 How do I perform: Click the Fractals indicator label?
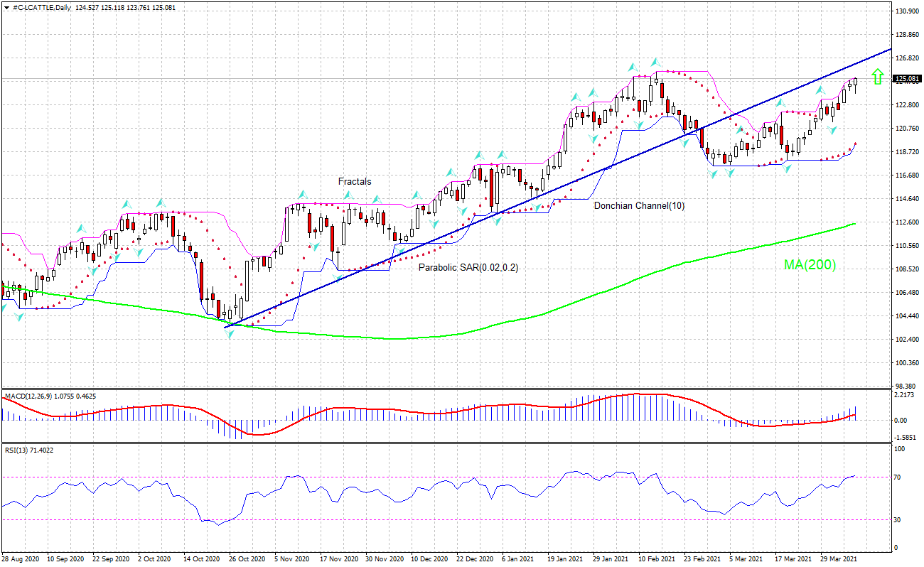(355, 182)
